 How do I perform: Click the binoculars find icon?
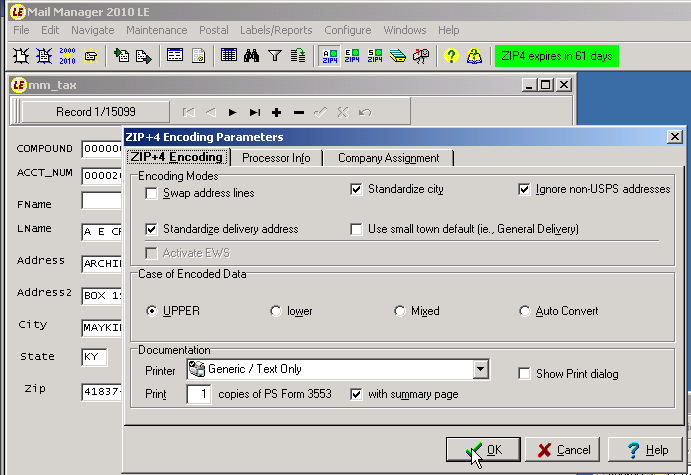[252, 56]
